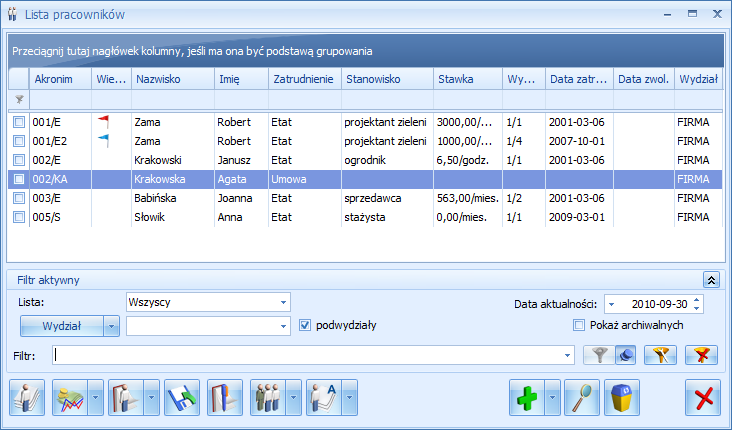The image size is (732, 430).
Task: Click the floppy disk export icon
Action: tap(182, 398)
